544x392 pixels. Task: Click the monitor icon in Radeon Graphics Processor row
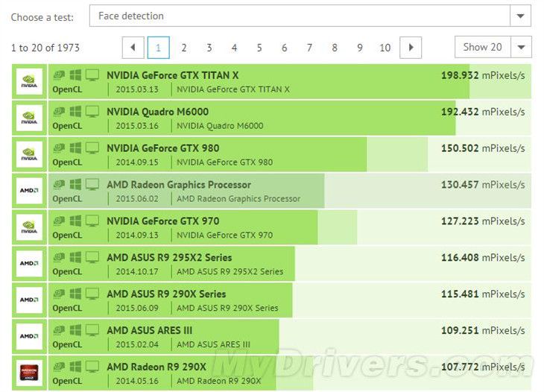point(92,184)
